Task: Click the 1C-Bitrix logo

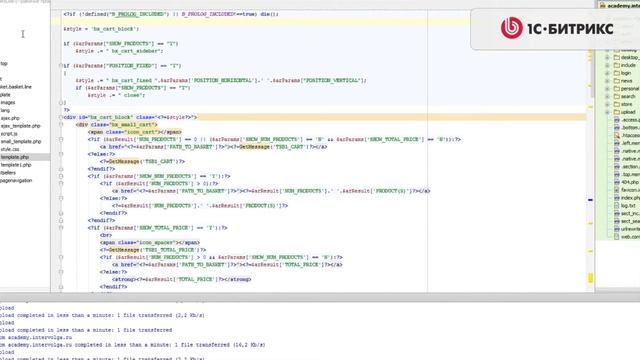Action: coord(557,28)
